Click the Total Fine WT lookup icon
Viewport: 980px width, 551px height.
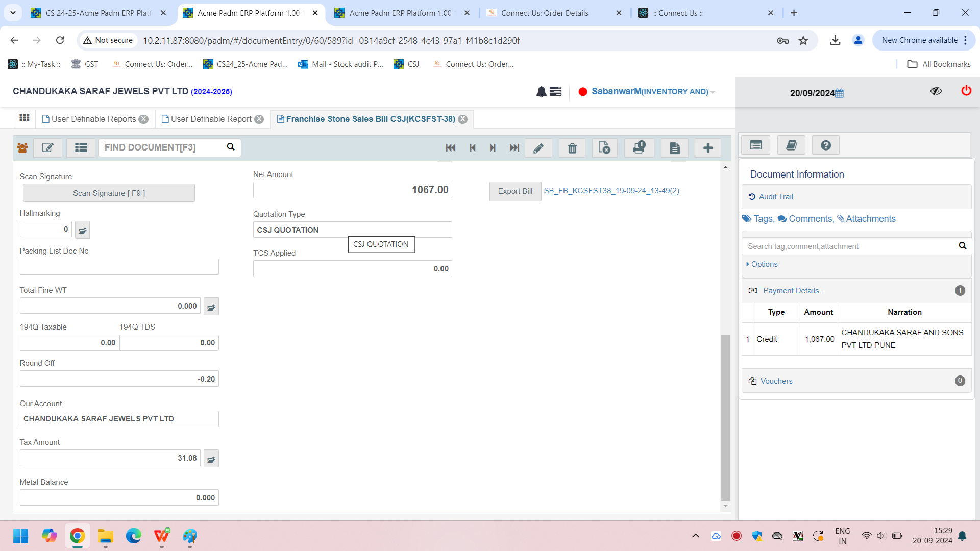tap(211, 307)
